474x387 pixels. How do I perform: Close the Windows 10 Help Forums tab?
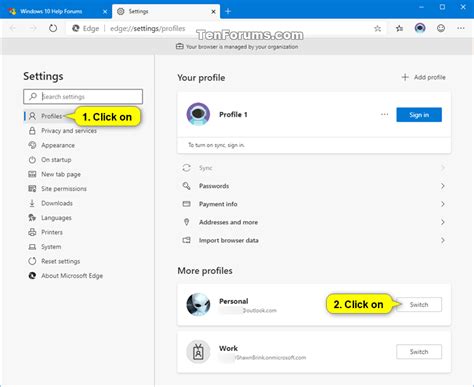(105, 12)
